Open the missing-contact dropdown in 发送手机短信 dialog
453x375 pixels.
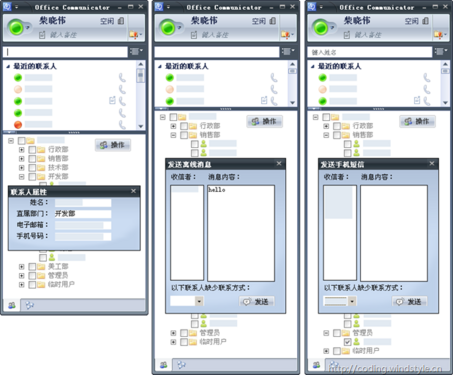[x=352, y=301]
